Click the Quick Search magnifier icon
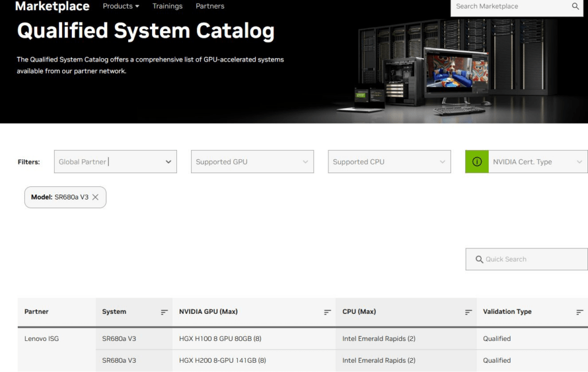The height and width of the screenshot is (372, 588). click(479, 259)
